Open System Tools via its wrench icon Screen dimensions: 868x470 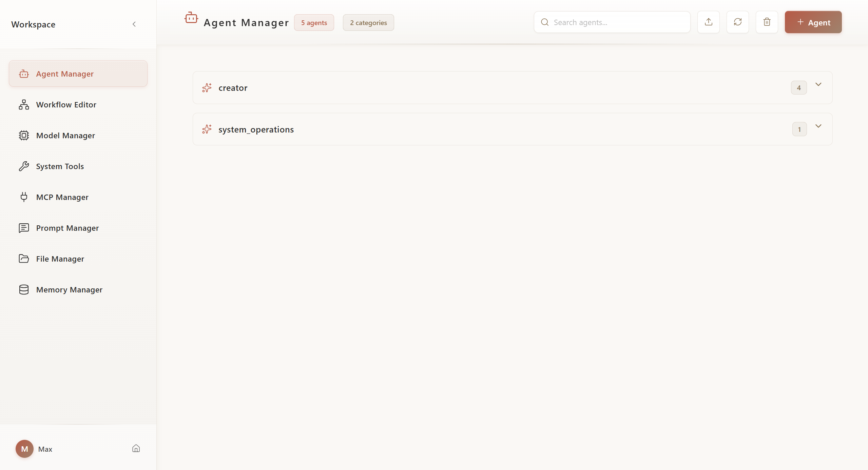[23, 166]
